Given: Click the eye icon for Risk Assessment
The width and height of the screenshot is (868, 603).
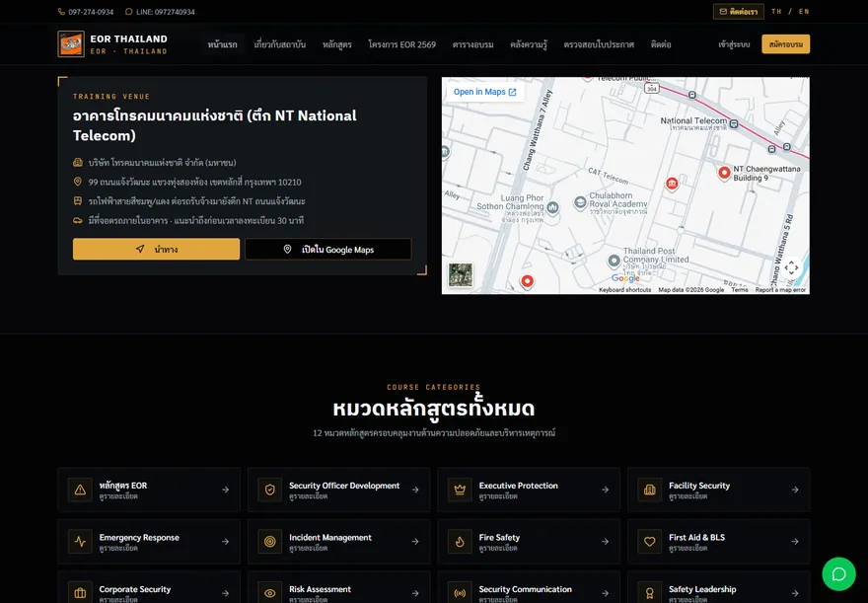Looking at the screenshot, I should coord(270,593).
